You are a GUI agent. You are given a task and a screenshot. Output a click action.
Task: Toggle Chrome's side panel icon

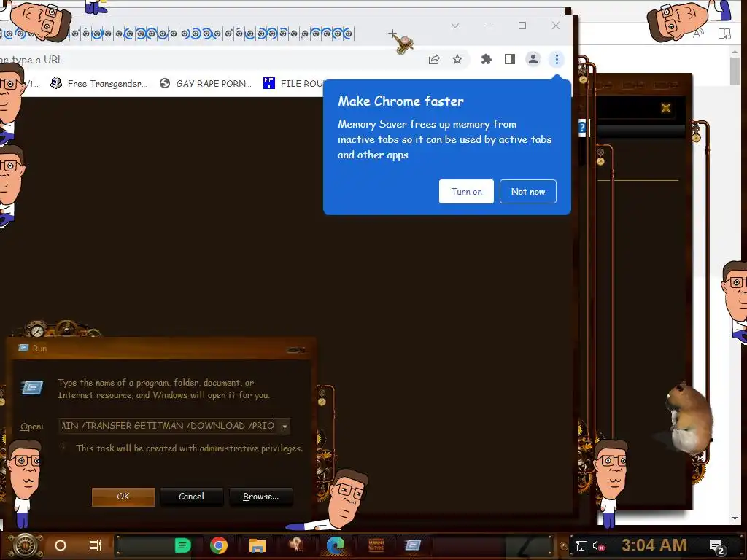(510, 60)
